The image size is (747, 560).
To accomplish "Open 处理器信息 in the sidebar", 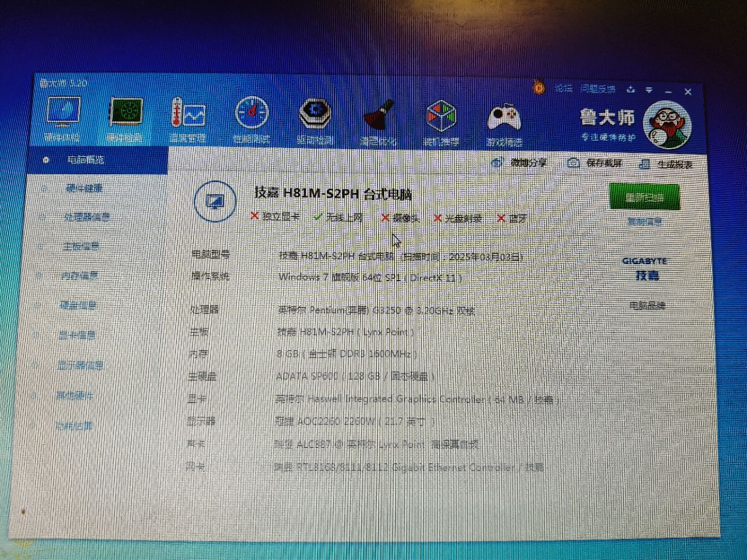I will point(87,217).
